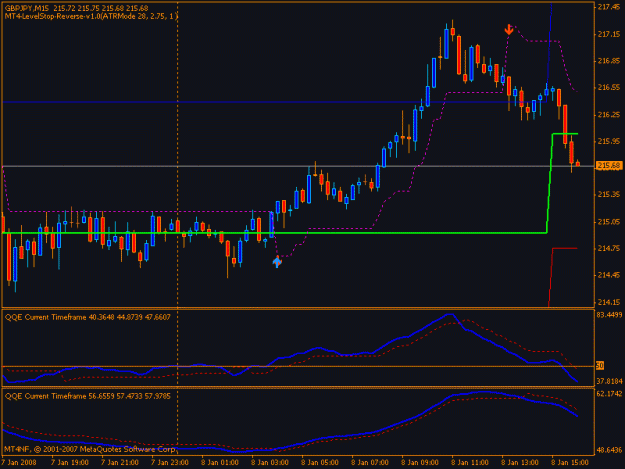
Task: Click the MT4-LevelStop-Reverse indicator label
Action: tap(91, 16)
